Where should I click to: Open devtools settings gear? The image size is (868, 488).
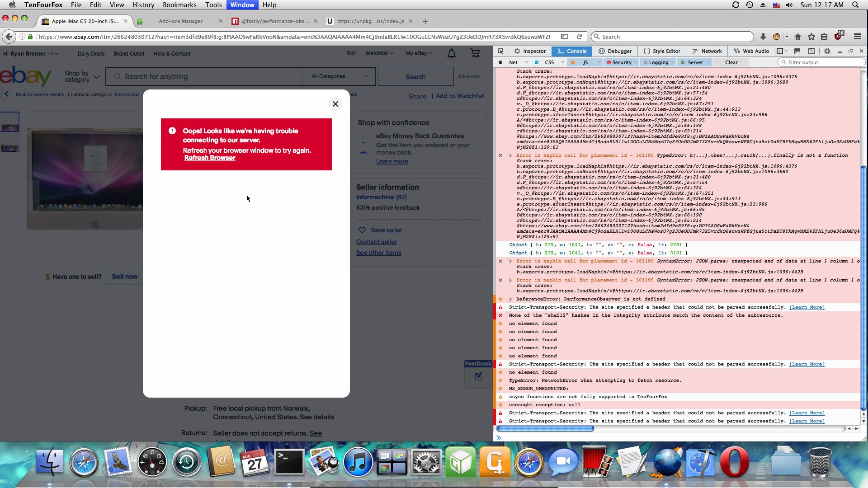pyautogui.click(x=827, y=51)
